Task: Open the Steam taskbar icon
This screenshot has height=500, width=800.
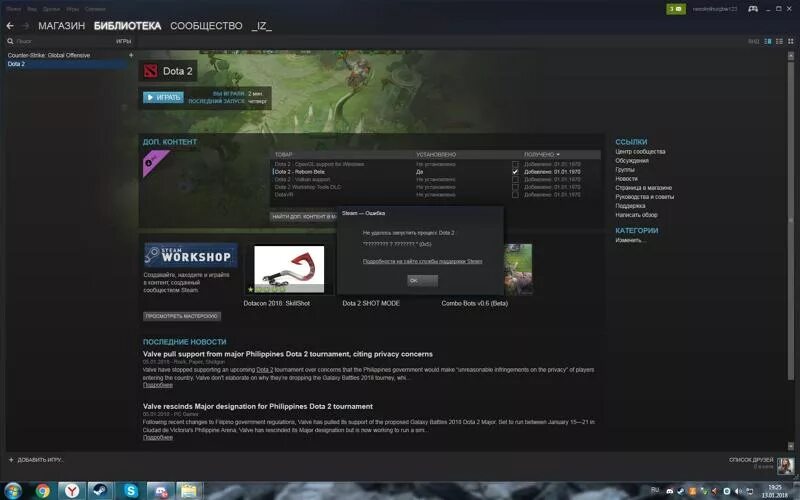Action: (x=101, y=491)
